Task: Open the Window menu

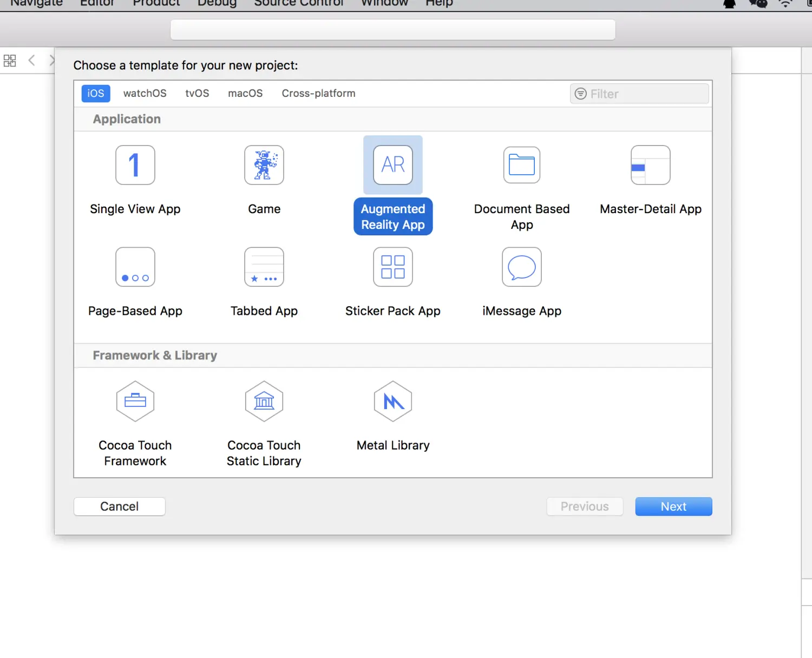Action: pyautogui.click(x=384, y=3)
